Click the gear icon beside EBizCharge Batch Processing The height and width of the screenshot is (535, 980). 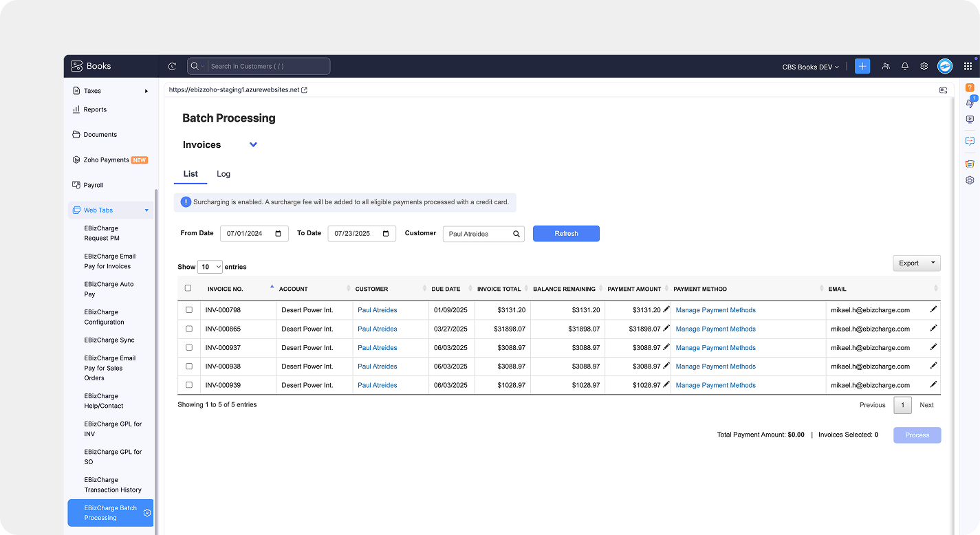[x=147, y=513]
